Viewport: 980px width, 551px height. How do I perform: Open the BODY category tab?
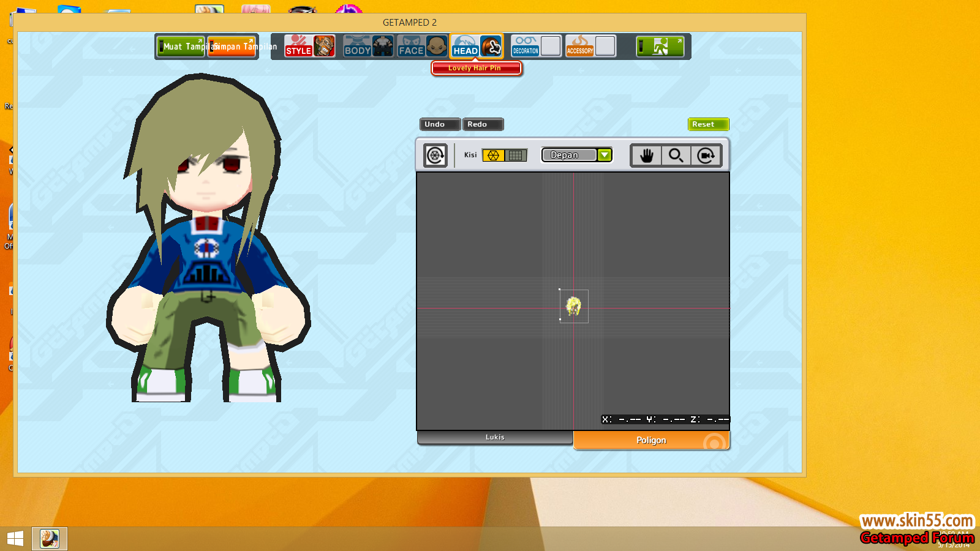click(x=357, y=46)
